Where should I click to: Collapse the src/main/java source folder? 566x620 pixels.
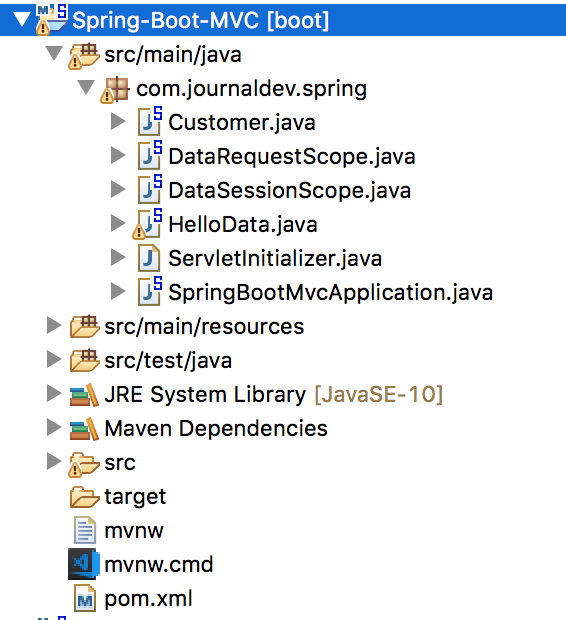tap(54, 53)
